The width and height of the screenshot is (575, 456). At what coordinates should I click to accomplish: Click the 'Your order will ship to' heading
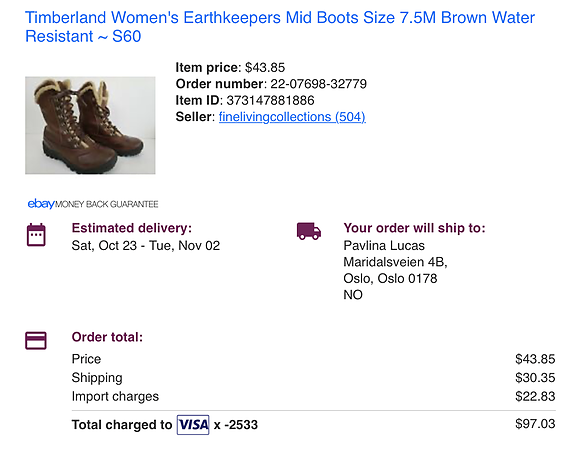click(x=414, y=228)
